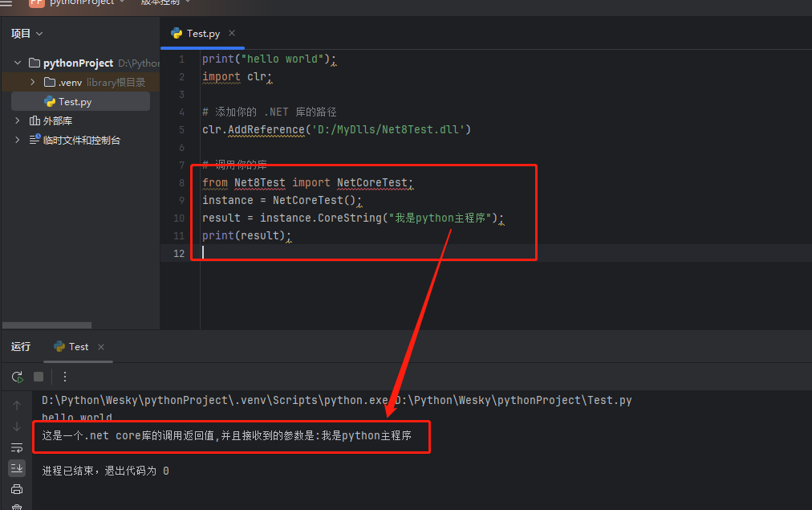Select the Test run tab

[x=78, y=347]
